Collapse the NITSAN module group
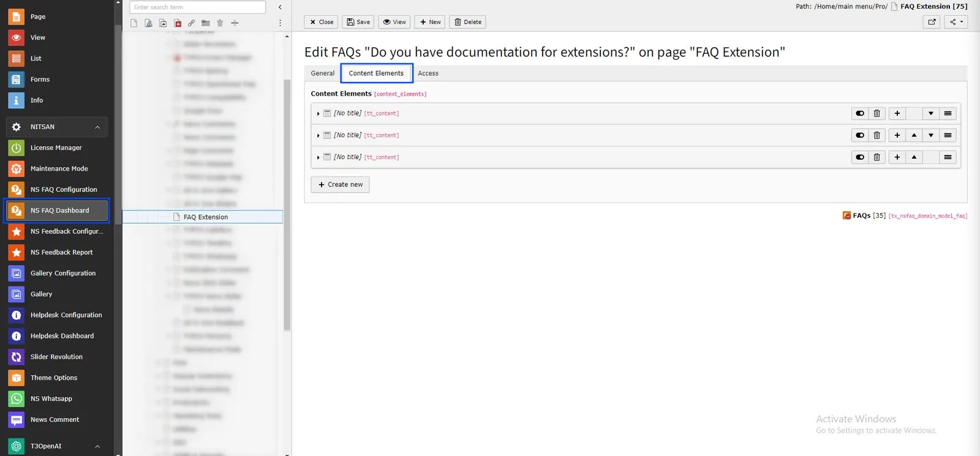 click(97, 127)
